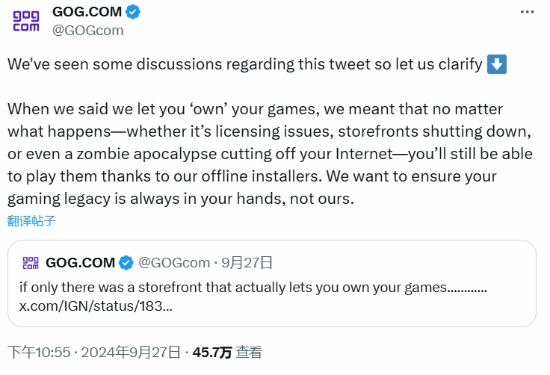Click @GOGcom handle in quoted tweet
This screenshot has height=375, width=550.
coord(174,263)
